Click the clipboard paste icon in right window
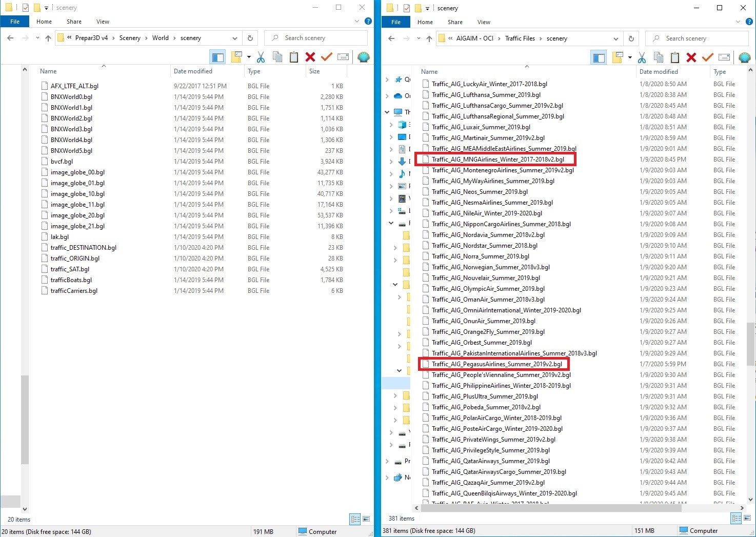This screenshot has width=756, height=537. click(675, 57)
